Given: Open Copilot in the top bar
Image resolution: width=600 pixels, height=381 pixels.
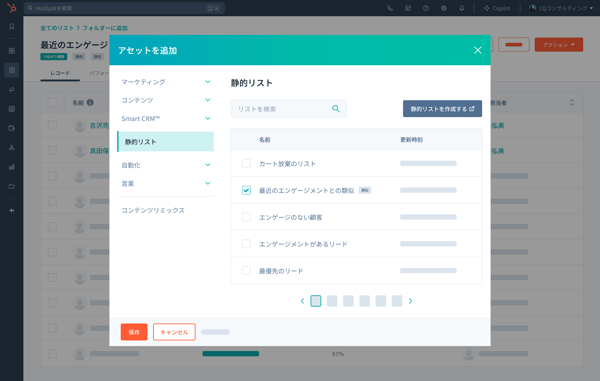Looking at the screenshot, I should pyautogui.click(x=497, y=8).
